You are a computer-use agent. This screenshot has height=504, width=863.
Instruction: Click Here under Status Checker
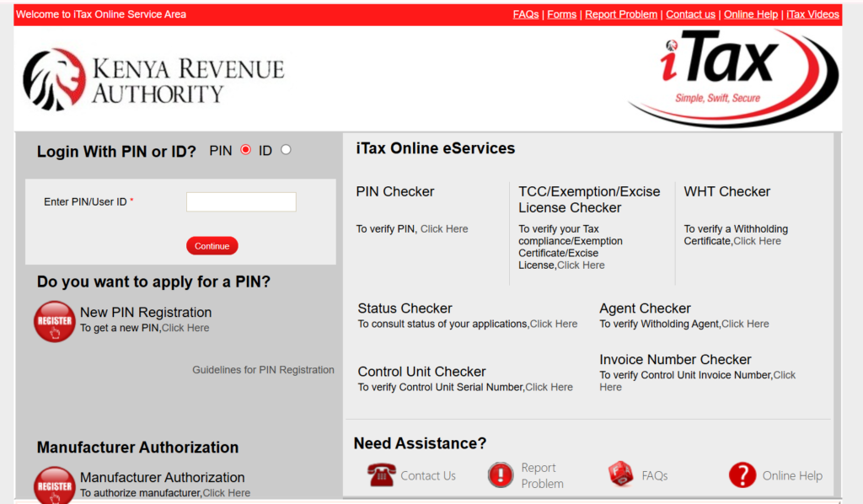pos(554,323)
